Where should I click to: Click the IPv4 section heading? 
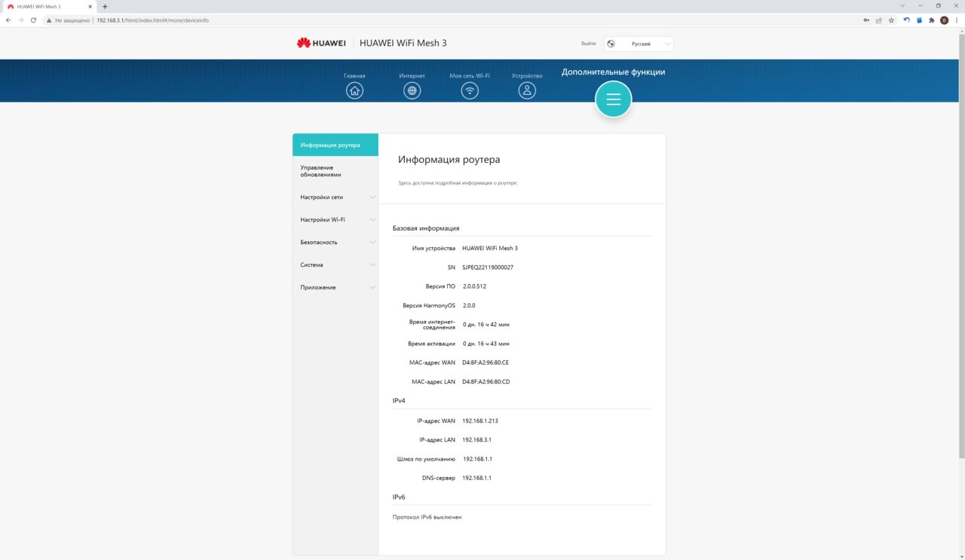click(x=399, y=401)
